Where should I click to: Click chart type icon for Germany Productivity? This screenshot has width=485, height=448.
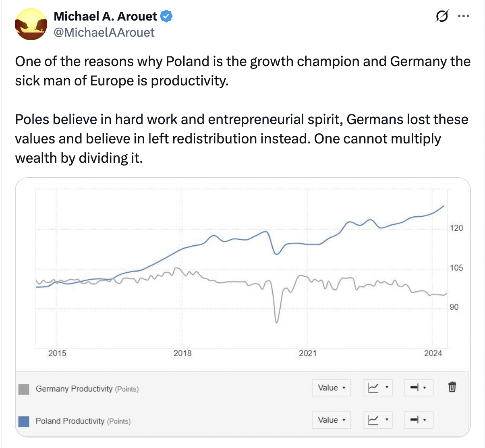(x=373, y=388)
